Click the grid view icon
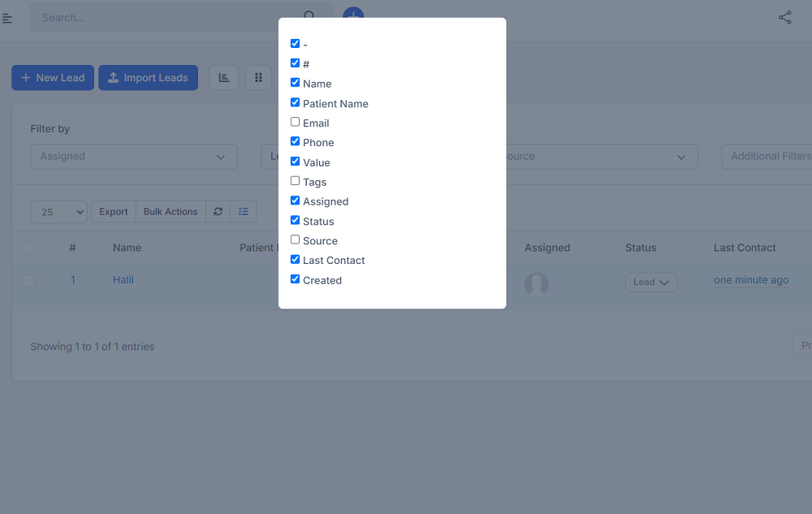Screen dimensions: 812x514 (x=258, y=77)
